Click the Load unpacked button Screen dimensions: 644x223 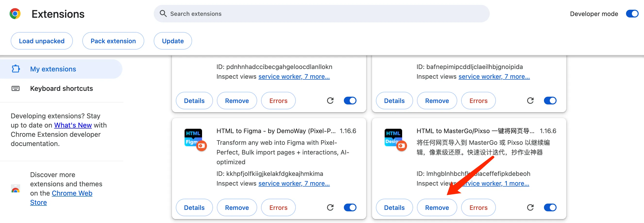click(42, 41)
